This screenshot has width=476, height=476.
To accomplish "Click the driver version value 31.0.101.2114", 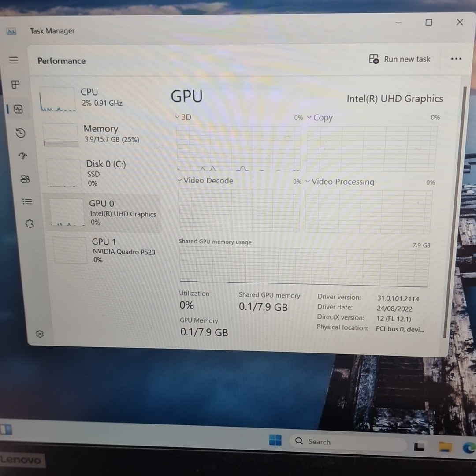I will pos(398,299).
